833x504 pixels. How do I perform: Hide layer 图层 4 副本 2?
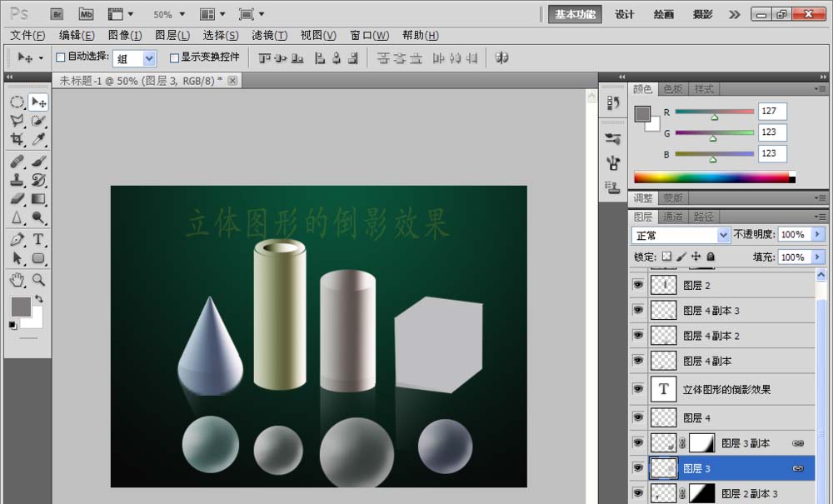tap(638, 335)
